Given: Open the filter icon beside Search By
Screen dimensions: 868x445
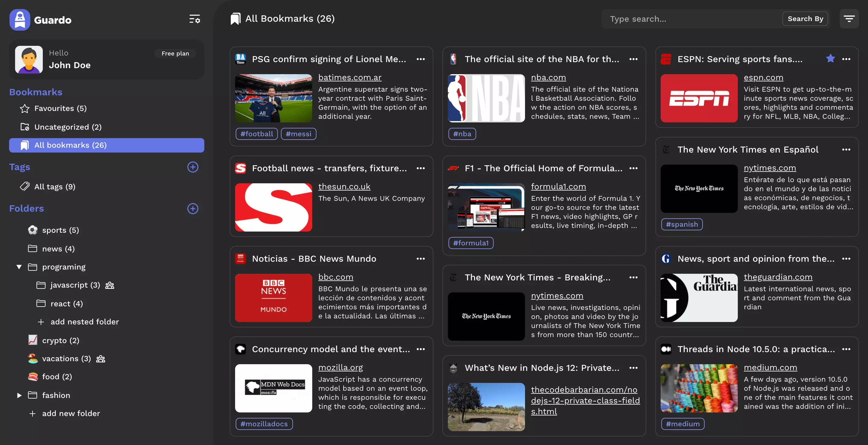Looking at the screenshot, I should [849, 19].
